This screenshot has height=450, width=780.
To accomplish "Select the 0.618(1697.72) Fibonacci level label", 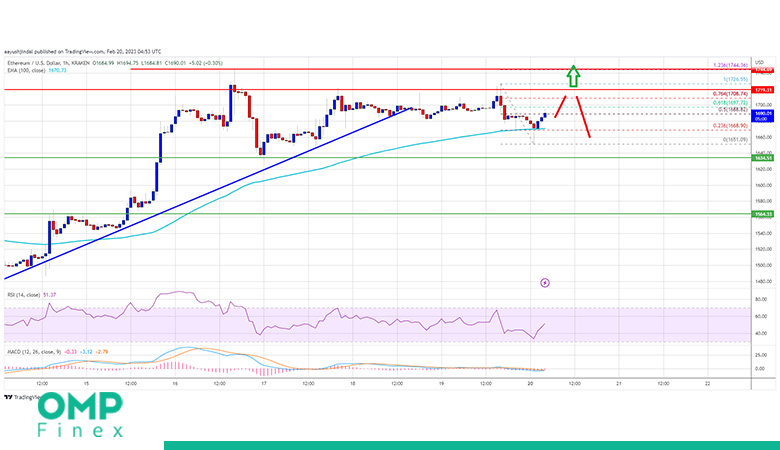I will point(730,102).
